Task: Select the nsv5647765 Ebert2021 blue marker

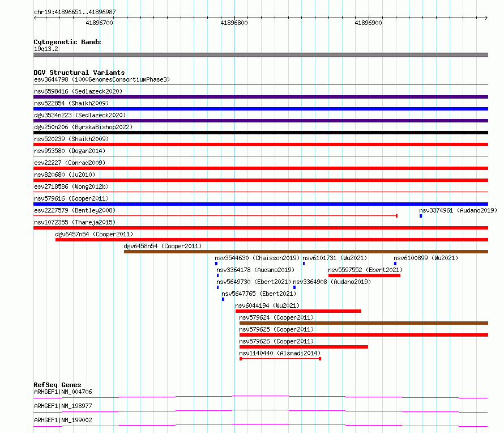Action: (x=223, y=299)
